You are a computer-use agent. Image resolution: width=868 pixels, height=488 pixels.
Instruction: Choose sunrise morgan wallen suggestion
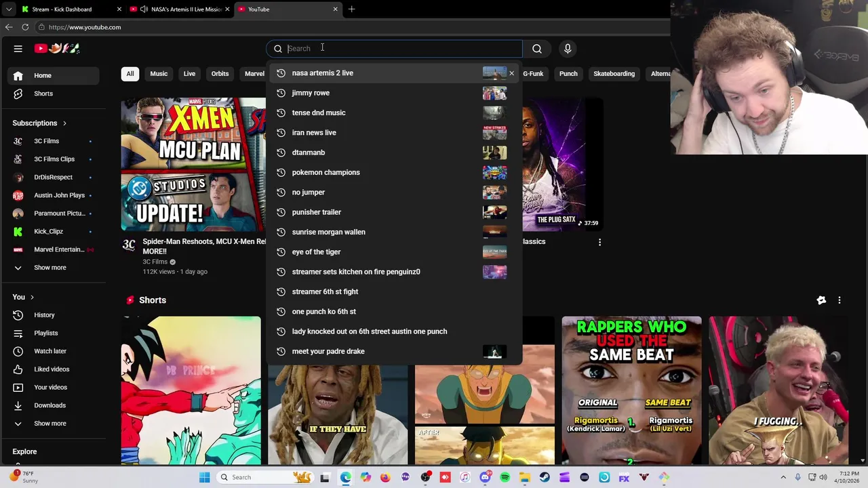tap(394, 232)
